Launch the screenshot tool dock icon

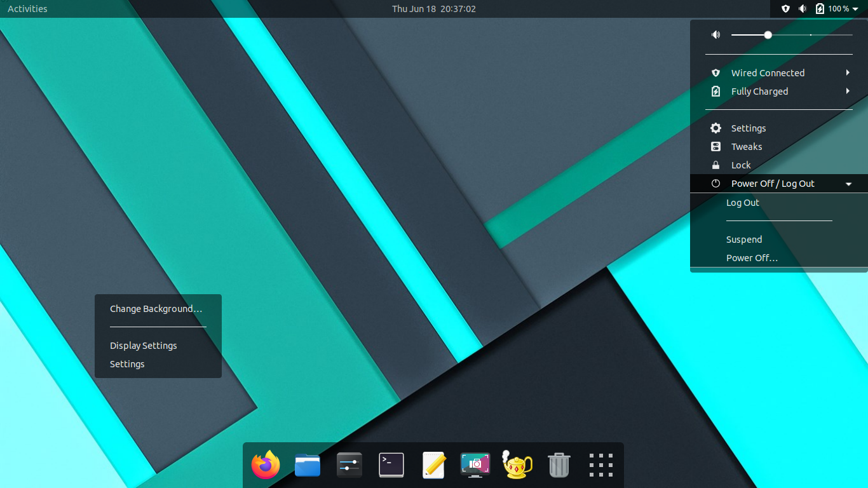pos(475,465)
